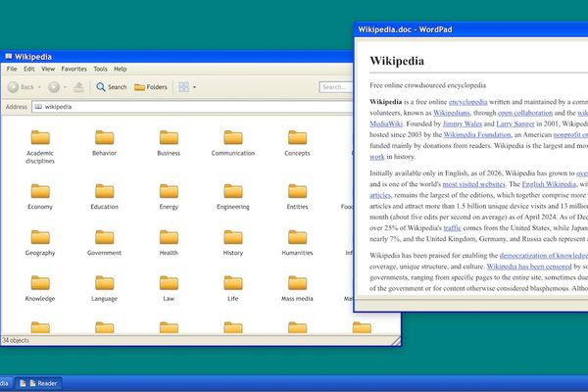Go up one folder level
This screenshot has height=392, width=588.
78,87
